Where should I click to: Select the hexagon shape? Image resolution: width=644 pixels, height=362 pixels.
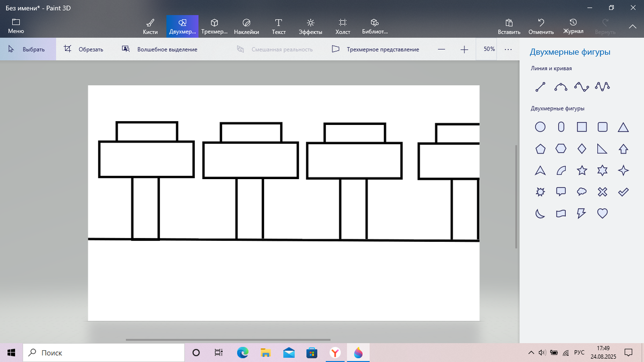(x=561, y=149)
